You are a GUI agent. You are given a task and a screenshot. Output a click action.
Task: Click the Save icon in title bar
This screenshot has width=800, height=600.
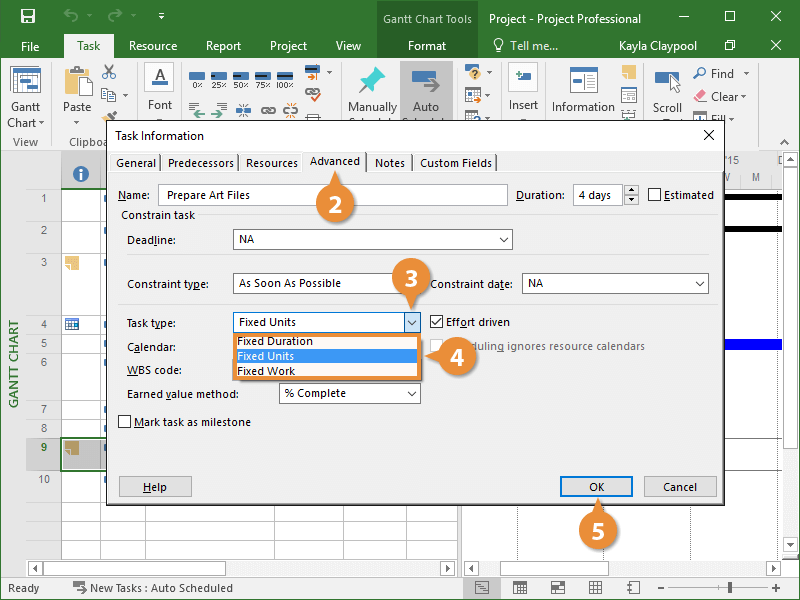click(28, 17)
